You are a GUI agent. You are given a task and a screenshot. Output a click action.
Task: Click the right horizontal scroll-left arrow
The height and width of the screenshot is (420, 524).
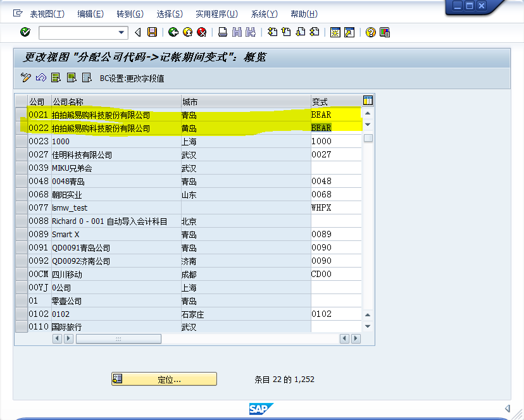(x=344, y=338)
